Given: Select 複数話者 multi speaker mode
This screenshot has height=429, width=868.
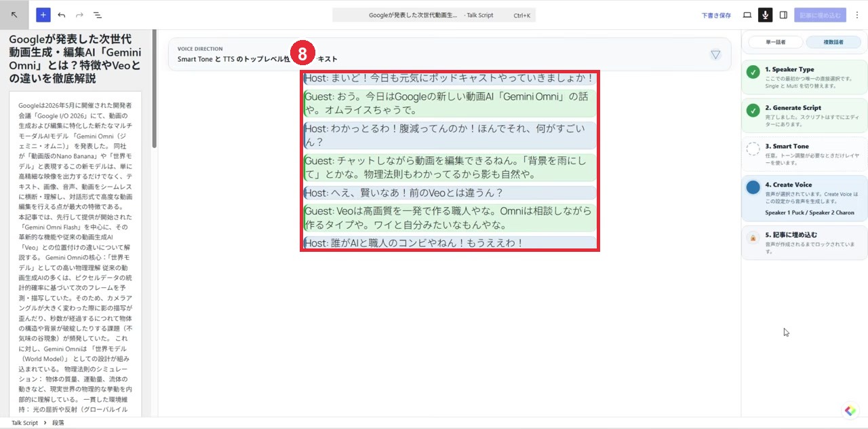Looking at the screenshot, I should (x=833, y=42).
